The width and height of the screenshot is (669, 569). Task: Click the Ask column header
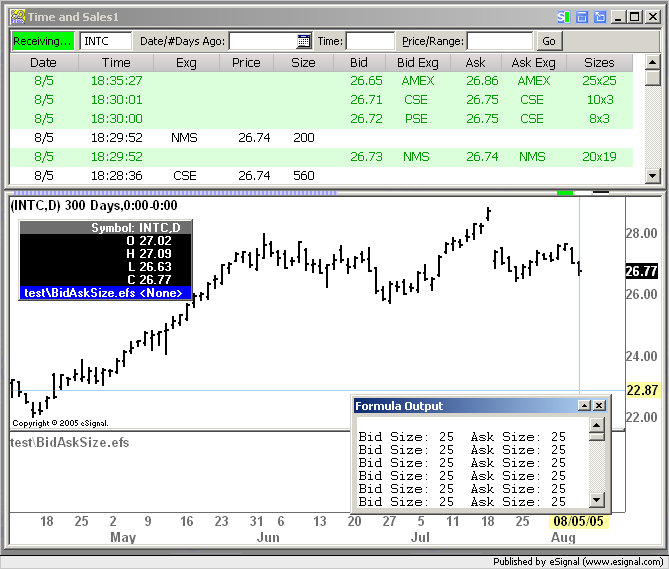click(475, 63)
